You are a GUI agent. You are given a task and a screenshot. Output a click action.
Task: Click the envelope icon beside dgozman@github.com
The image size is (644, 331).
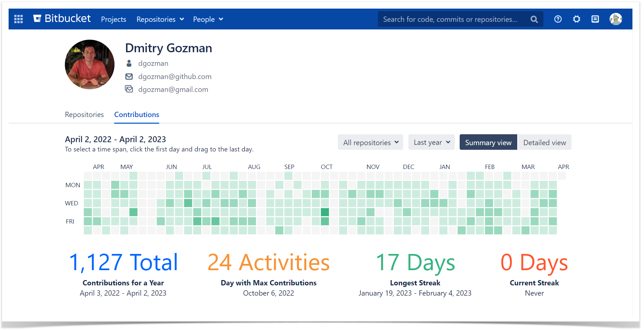(129, 77)
